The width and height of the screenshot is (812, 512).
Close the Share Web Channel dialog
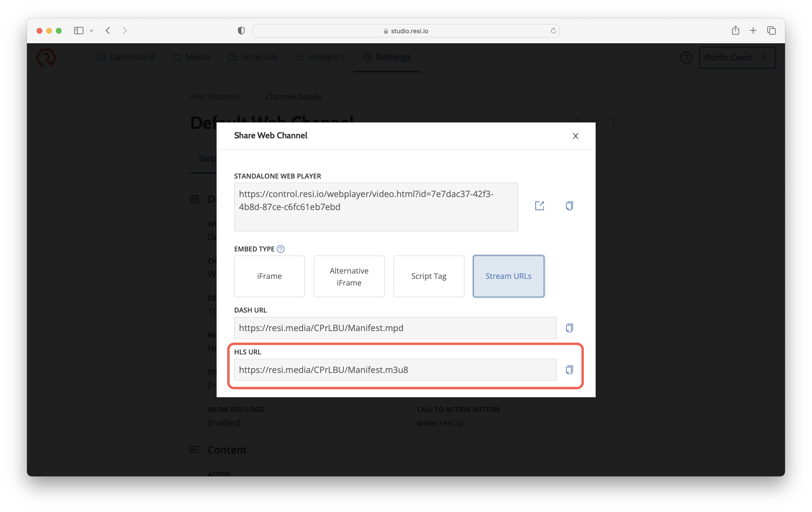tap(575, 136)
